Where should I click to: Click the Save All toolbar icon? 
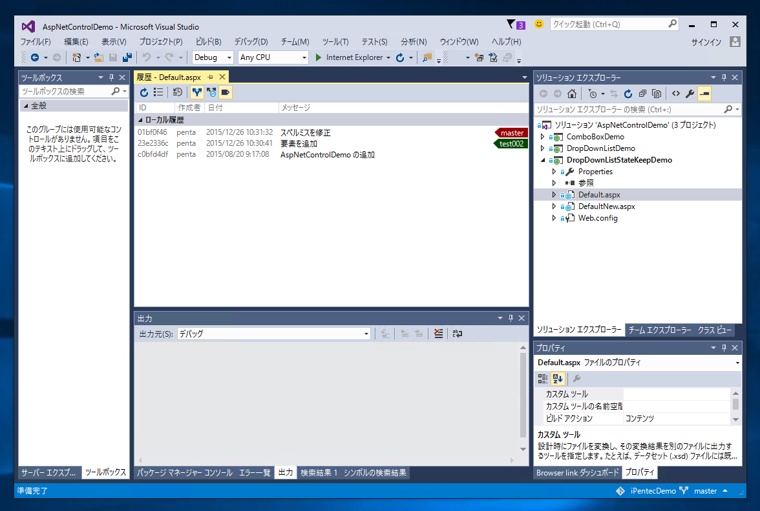pyautogui.click(x=127, y=58)
